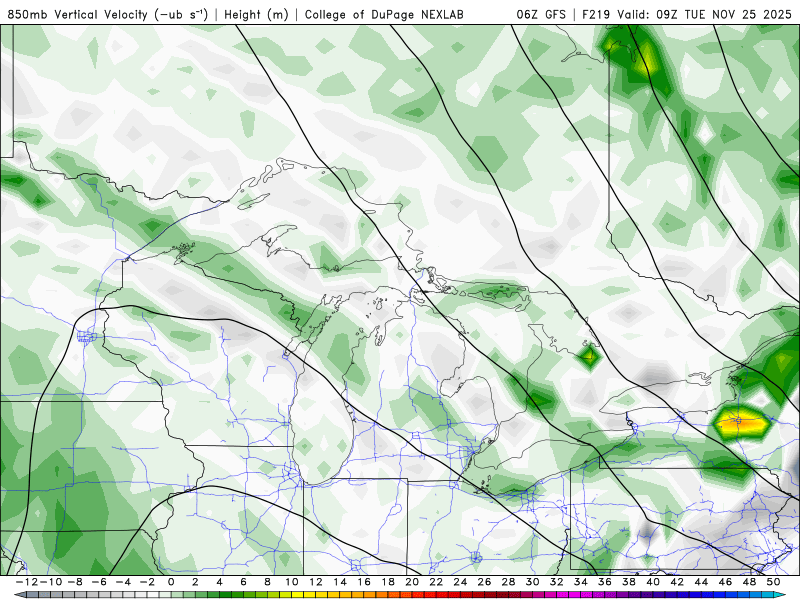Click the '24' legend value
This screenshot has height=600, width=800.
460,582
